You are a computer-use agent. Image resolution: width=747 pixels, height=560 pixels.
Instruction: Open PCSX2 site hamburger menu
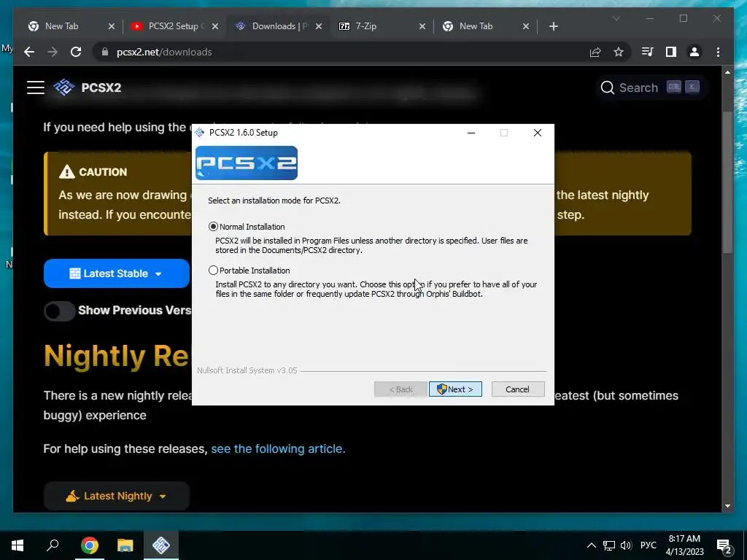point(36,87)
